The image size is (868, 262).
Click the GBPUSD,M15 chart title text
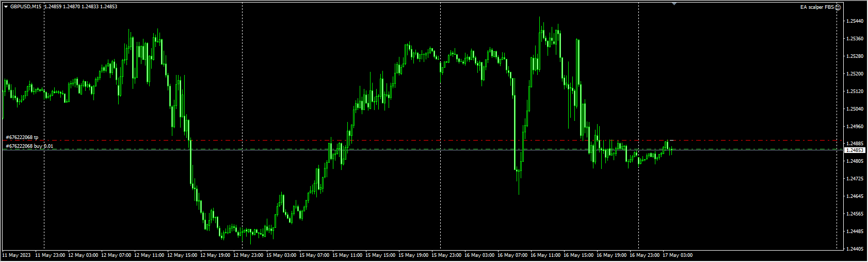(26, 7)
